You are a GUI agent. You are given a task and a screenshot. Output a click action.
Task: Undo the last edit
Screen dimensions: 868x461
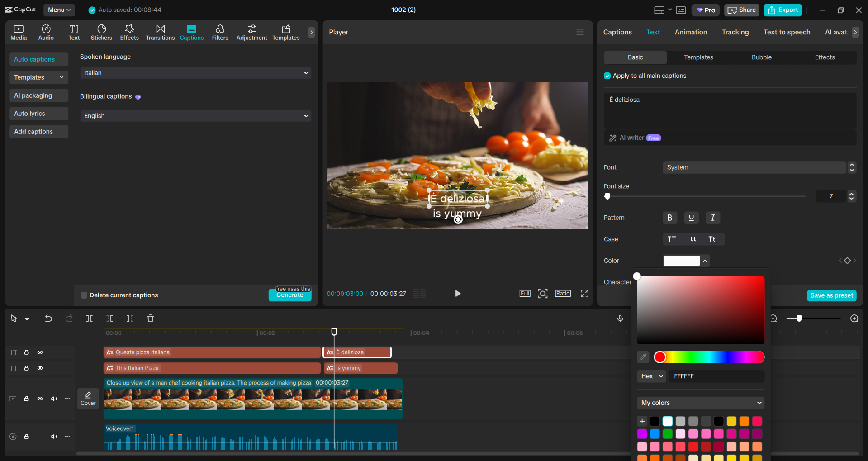[48, 318]
